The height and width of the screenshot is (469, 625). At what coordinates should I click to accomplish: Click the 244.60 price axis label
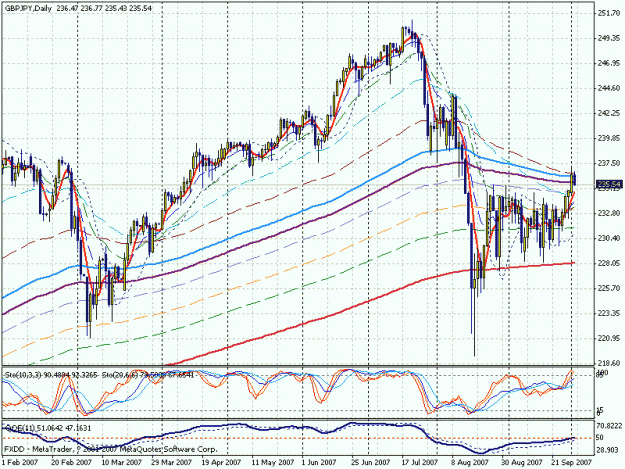(x=609, y=88)
